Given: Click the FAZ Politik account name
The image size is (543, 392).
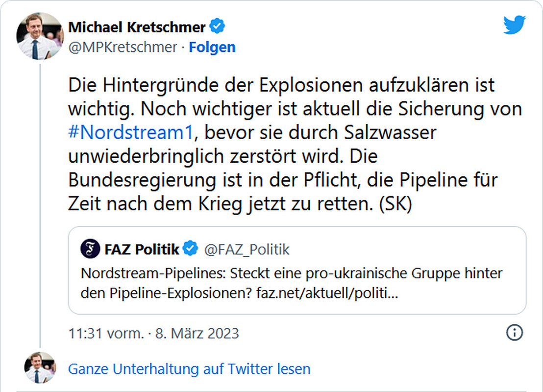Looking at the screenshot, I should click(142, 249).
